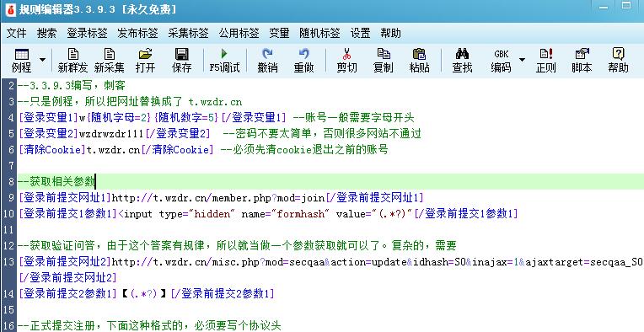Maximize the rule editor window

[x=626, y=6]
